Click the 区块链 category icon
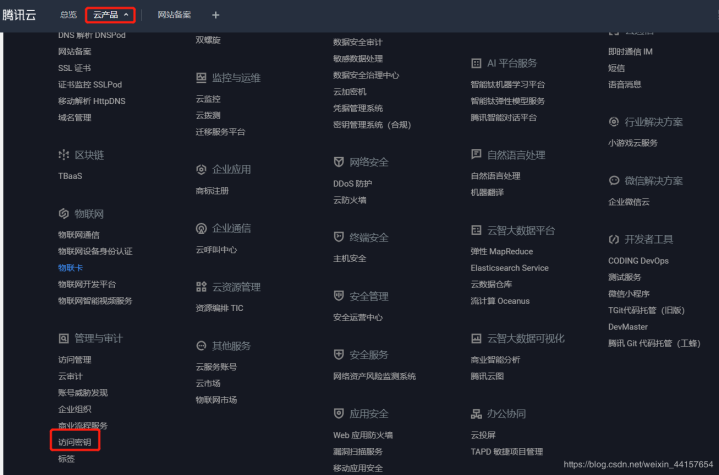The width and height of the screenshot is (719, 475). tap(64, 155)
